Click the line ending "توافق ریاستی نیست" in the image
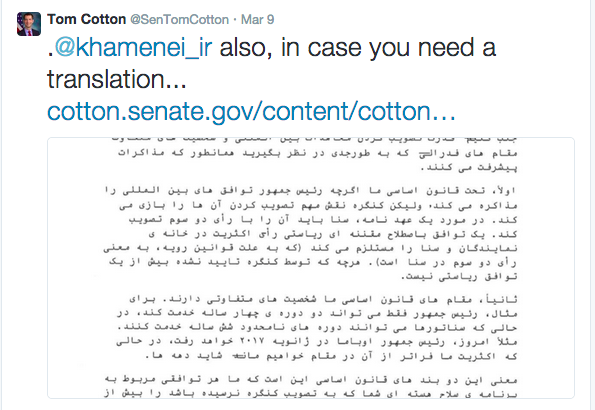Viewport: 595px width, 410px height. (x=459, y=277)
